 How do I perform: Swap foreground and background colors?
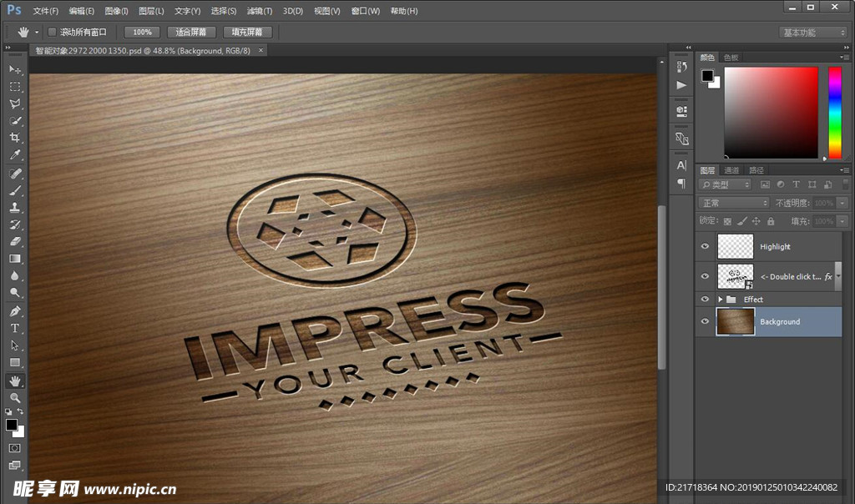tap(21, 411)
